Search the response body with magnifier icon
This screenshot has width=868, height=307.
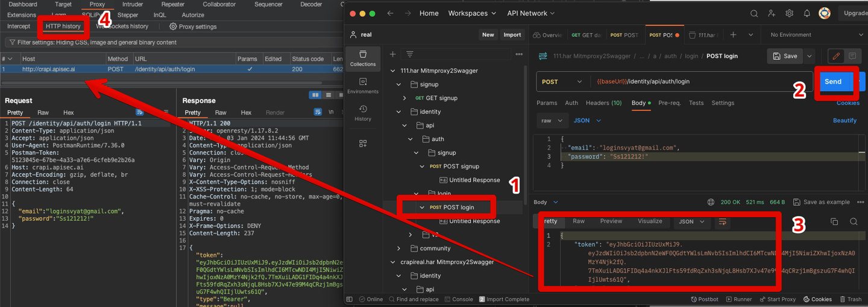(854, 222)
